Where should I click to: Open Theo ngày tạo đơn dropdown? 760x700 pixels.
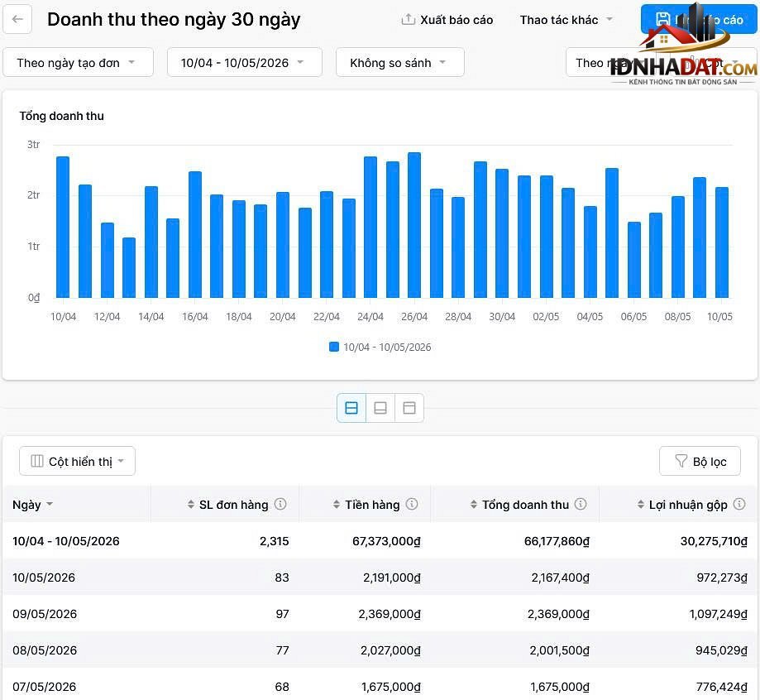pyautogui.click(x=78, y=63)
